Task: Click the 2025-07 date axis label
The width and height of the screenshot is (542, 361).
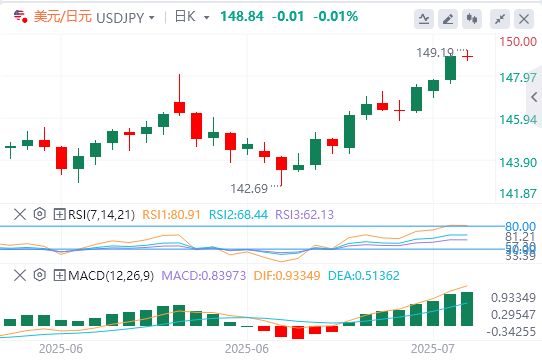Action: click(432, 349)
